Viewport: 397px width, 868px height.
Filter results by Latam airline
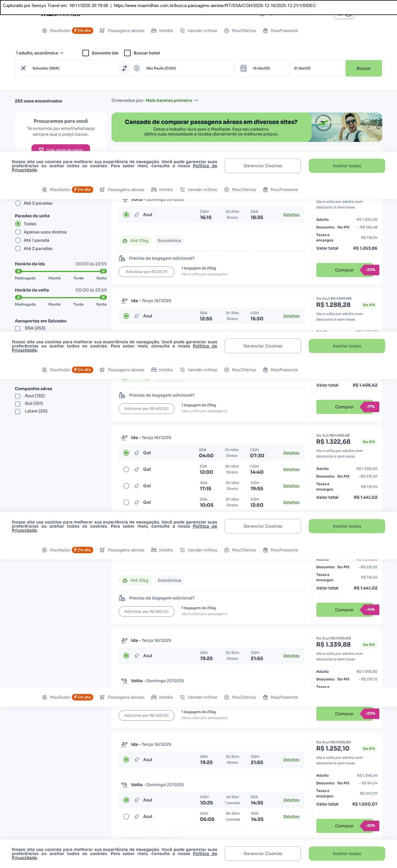tap(18, 411)
